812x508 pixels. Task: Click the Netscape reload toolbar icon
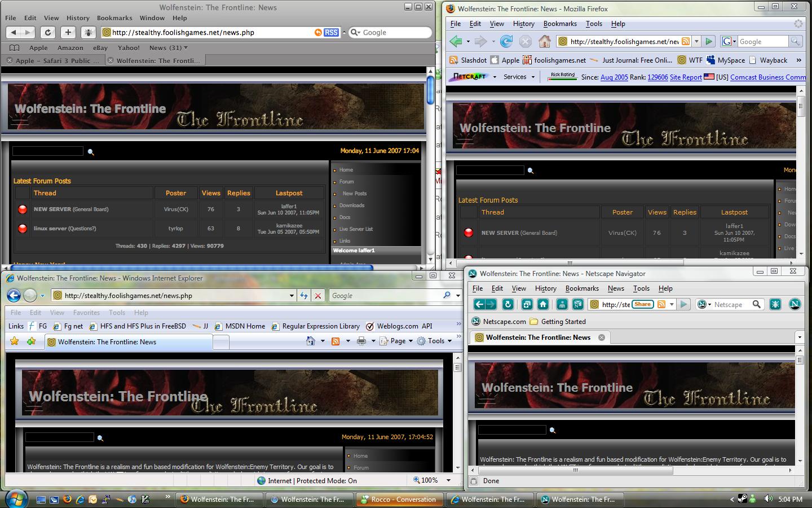click(x=507, y=304)
